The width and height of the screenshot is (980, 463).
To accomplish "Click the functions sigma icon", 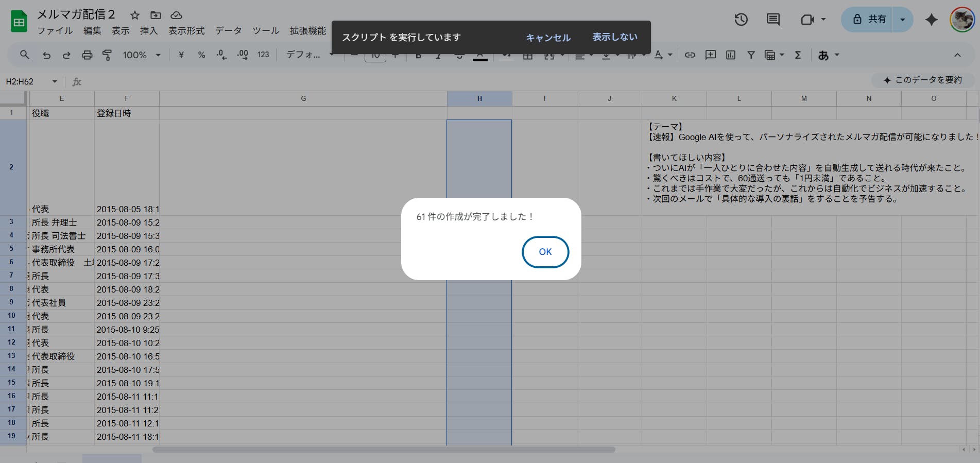I will [x=798, y=55].
